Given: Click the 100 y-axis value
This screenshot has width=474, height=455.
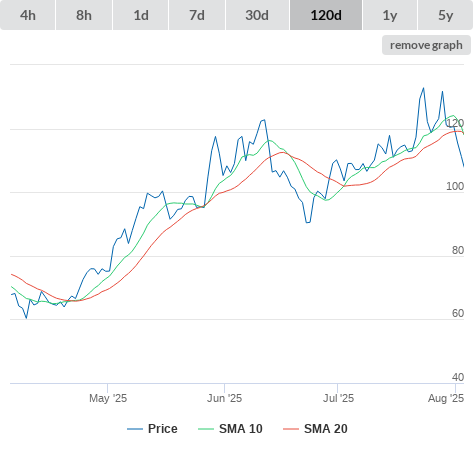Looking at the screenshot, I should tap(455, 186).
